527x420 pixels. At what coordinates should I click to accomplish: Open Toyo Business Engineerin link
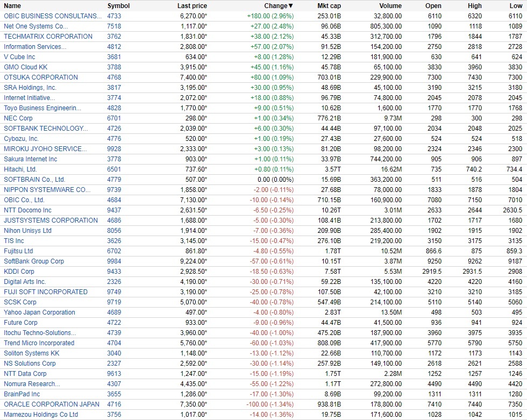pos(42,108)
